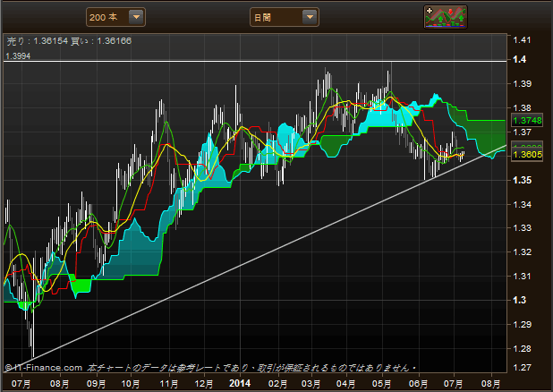The image size is (553, 392).
Task: Select the 1.3605 yellow price label
Action: coord(527,155)
